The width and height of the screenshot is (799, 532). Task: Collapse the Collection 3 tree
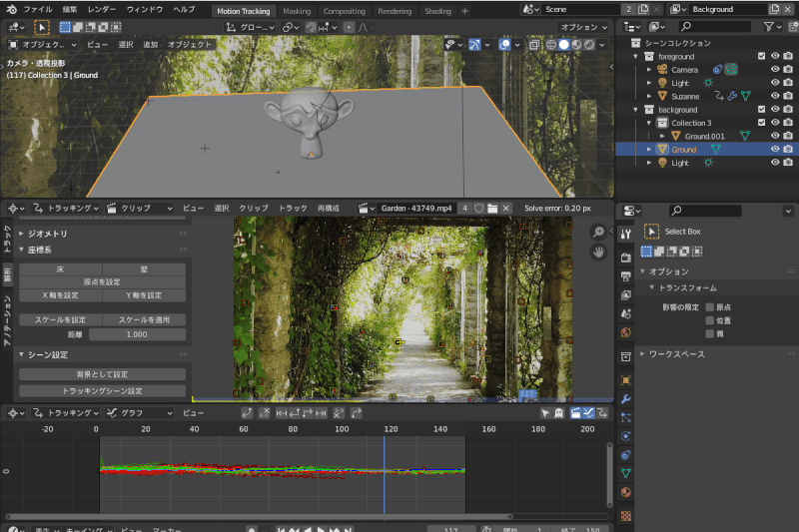[648, 123]
